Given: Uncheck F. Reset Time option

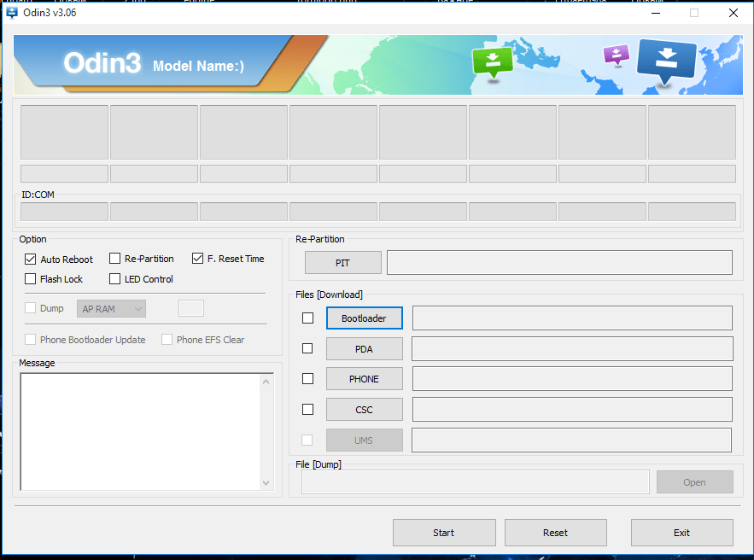Looking at the screenshot, I should pos(197,259).
